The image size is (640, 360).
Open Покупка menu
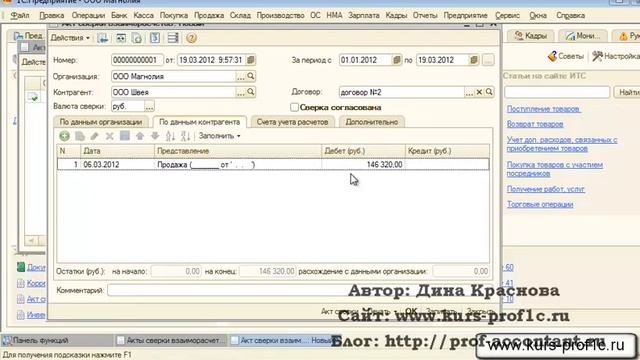tap(173, 16)
